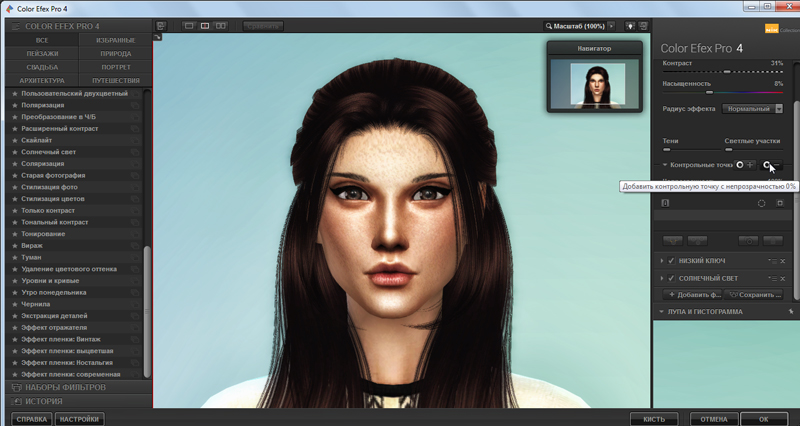Open presets icon for Вираж filter

click(135, 245)
